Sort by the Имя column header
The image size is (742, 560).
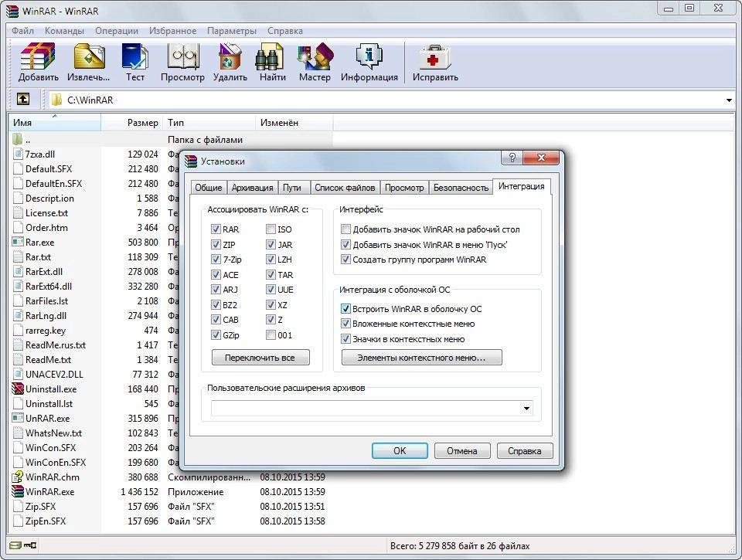pos(55,123)
